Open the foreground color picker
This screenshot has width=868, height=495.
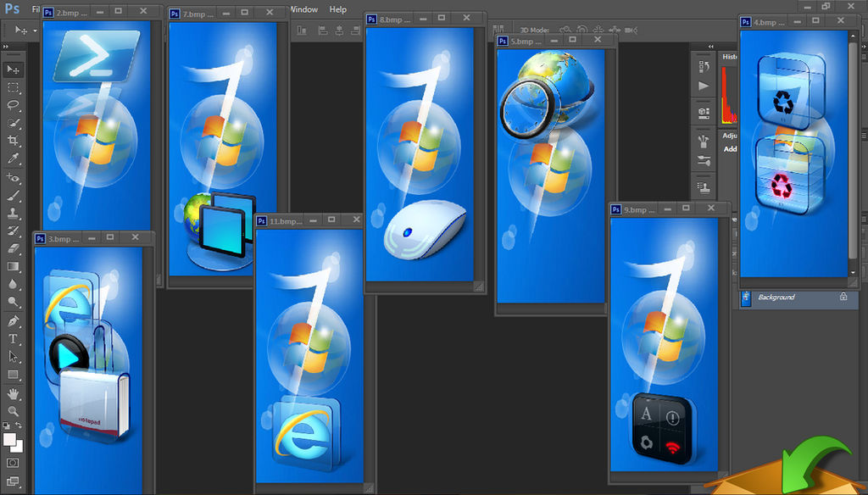(8, 440)
